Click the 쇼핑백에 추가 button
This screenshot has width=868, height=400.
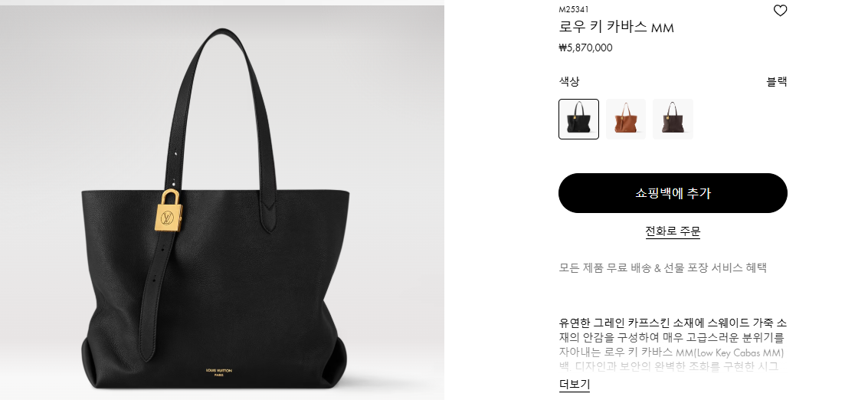(673, 193)
